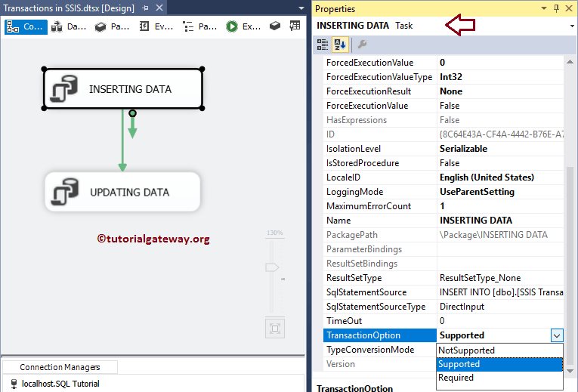The image size is (578, 392).
Task: Select the ResultSetBindings property row
Action: [x=444, y=264]
